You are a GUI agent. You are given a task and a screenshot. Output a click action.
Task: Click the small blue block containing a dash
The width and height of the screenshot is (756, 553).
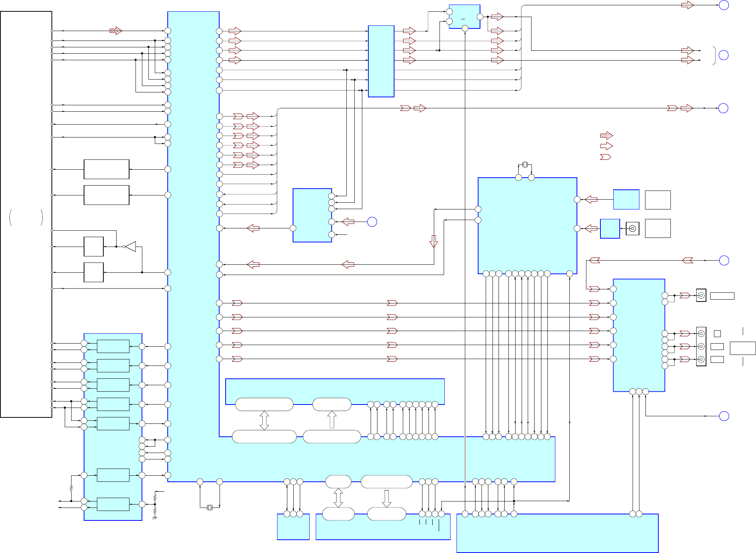(465, 17)
